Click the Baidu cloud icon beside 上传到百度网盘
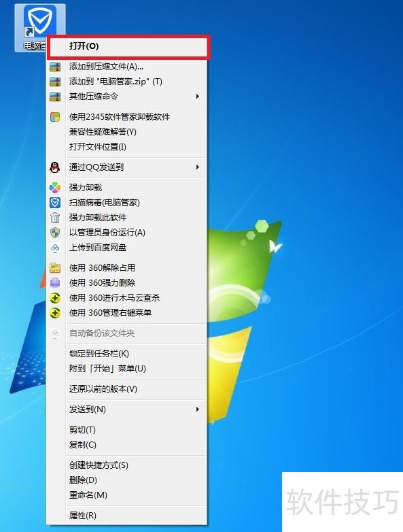 click(x=55, y=248)
